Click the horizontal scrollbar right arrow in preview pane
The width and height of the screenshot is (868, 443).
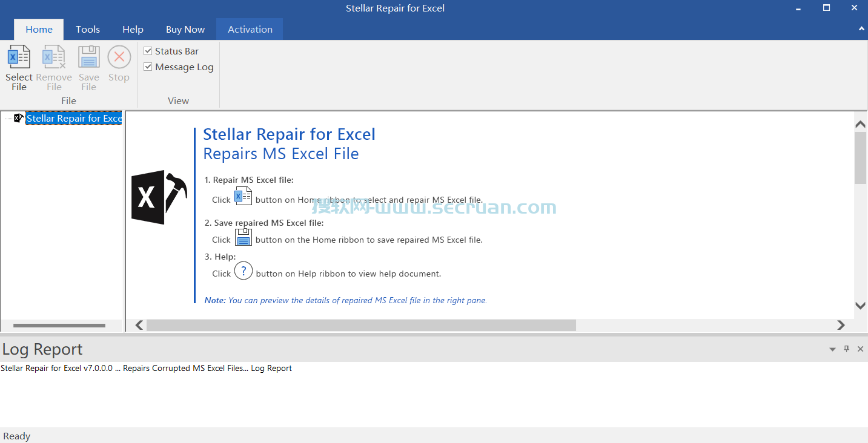(841, 325)
